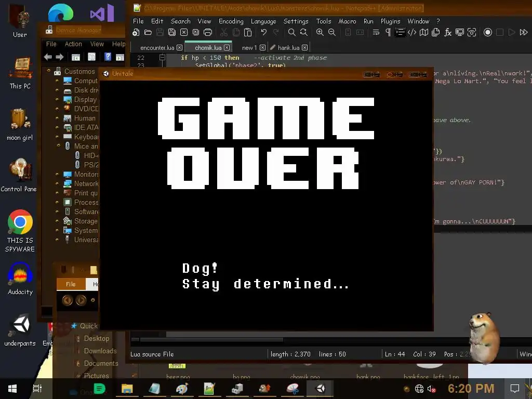Click Run macro multiple times icon
532x399 pixels.
(x=524, y=32)
